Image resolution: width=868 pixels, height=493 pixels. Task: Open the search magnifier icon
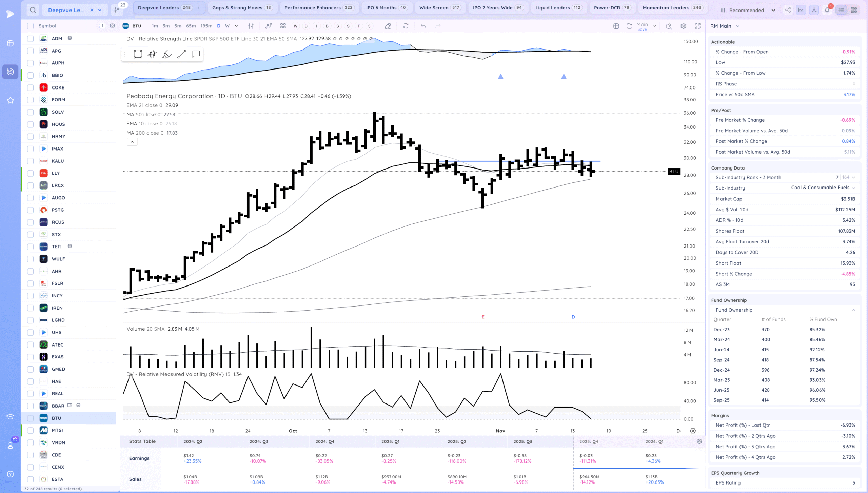(x=33, y=10)
